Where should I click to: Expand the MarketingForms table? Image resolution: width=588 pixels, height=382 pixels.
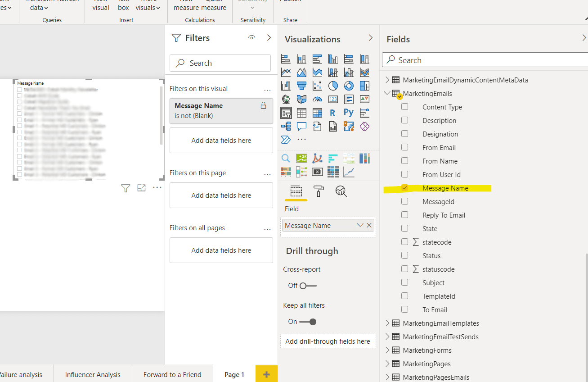(x=387, y=350)
